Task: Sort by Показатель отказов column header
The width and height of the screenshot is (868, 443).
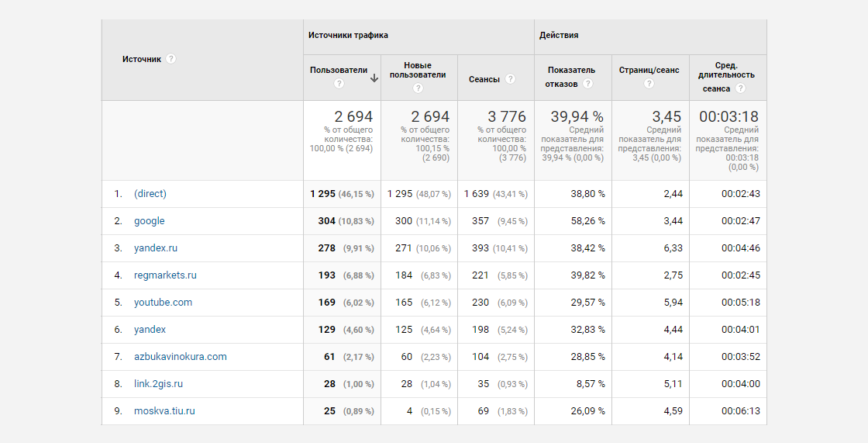Action: point(571,77)
